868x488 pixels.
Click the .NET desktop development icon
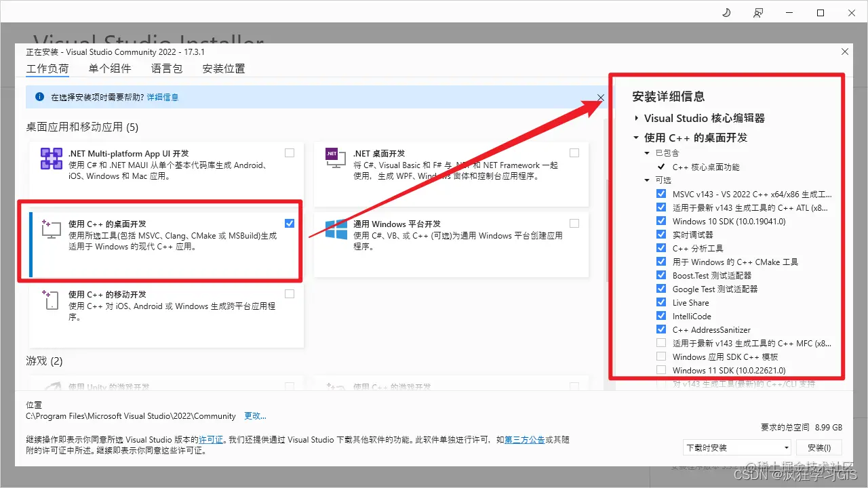[x=336, y=158]
